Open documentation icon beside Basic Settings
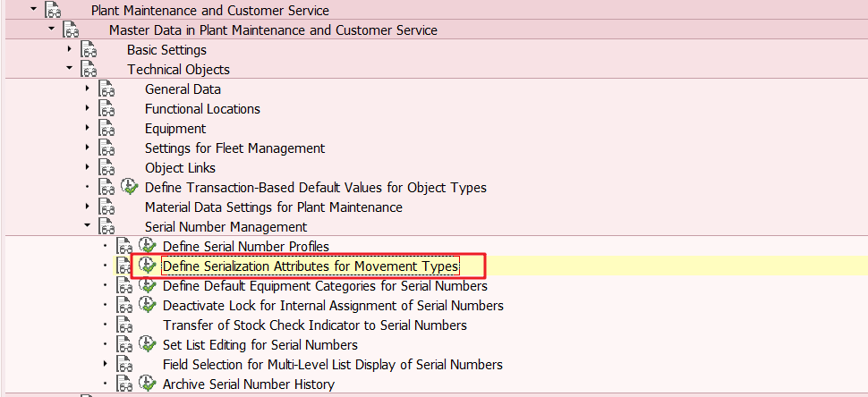 coord(89,50)
